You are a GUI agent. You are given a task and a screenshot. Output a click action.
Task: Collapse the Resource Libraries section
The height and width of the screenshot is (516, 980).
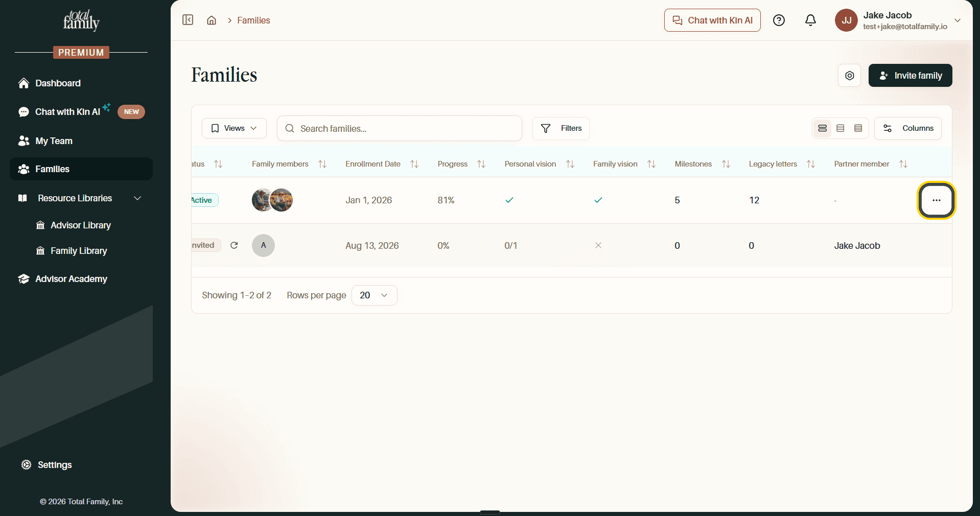tap(137, 198)
